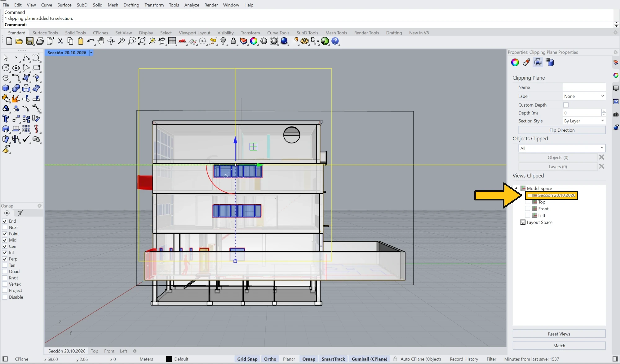Toggle Ortho in status bar
This screenshot has height=364, width=620.
[270, 359]
